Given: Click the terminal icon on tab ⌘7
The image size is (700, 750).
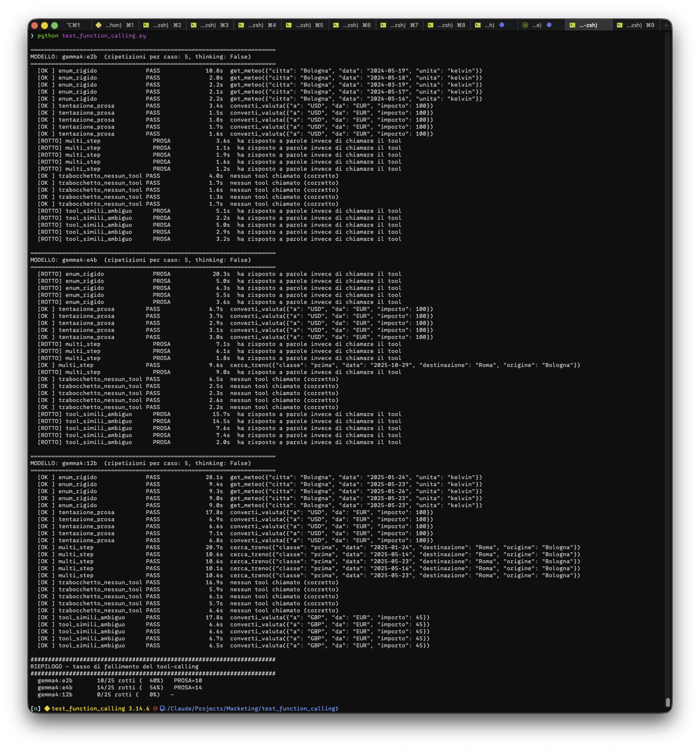Looking at the screenshot, I should coord(383,25).
